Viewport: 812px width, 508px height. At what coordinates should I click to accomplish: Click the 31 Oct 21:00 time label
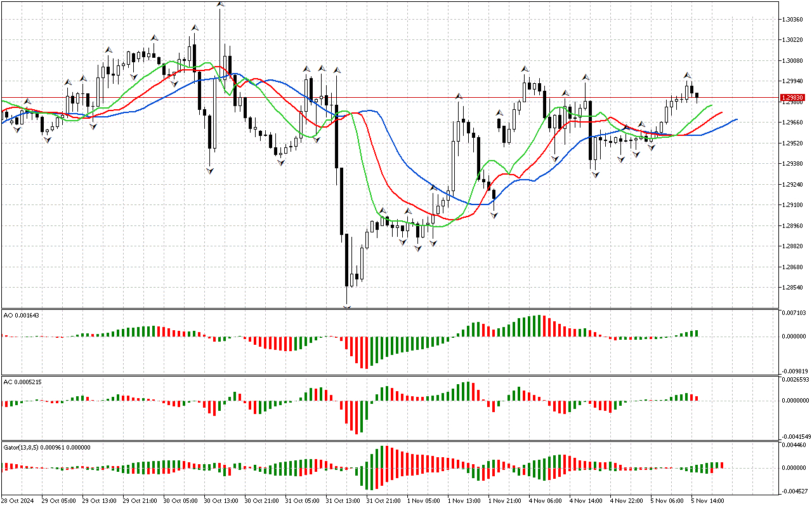tap(383, 500)
